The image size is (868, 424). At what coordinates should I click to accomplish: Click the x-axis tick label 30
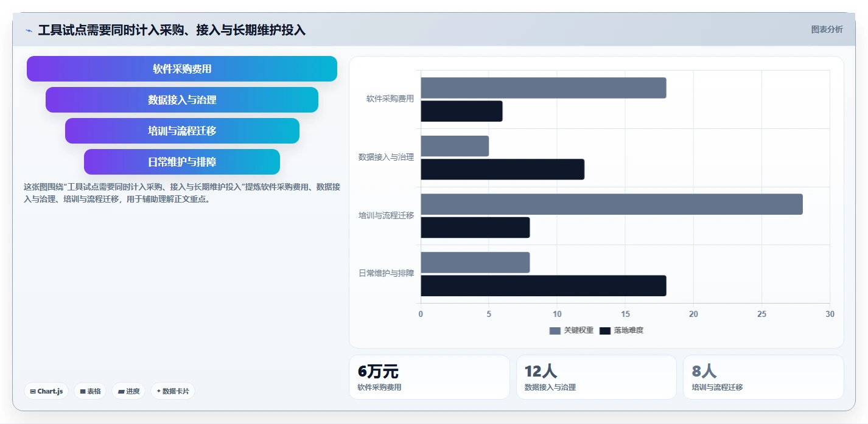point(830,314)
